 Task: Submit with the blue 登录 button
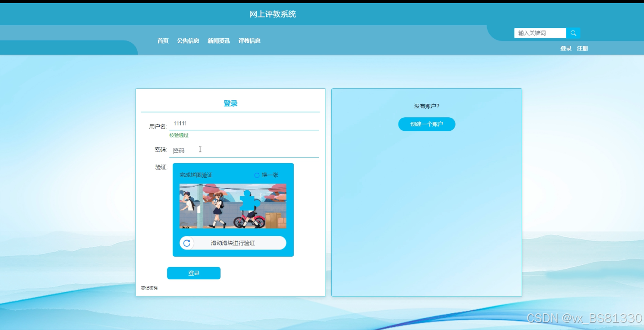pos(194,273)
